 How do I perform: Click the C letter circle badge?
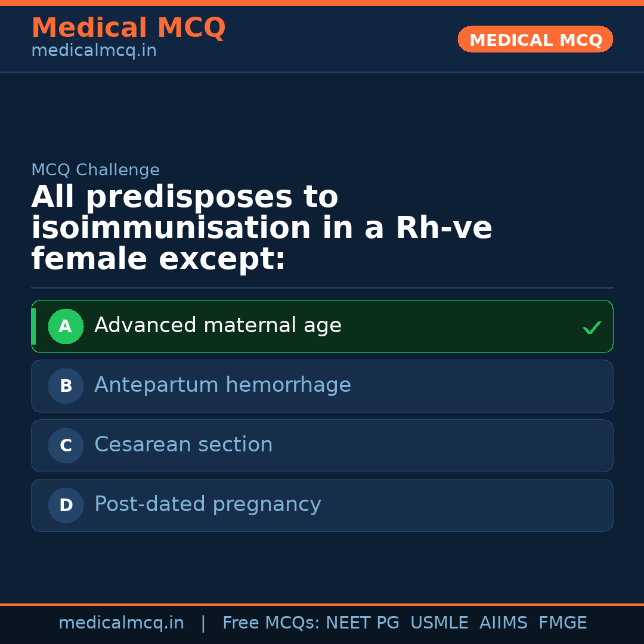pyautogui.click(x=66, y=445)
